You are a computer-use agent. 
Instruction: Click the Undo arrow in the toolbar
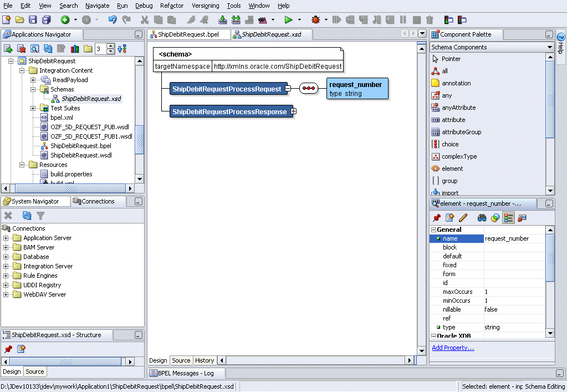113,20
